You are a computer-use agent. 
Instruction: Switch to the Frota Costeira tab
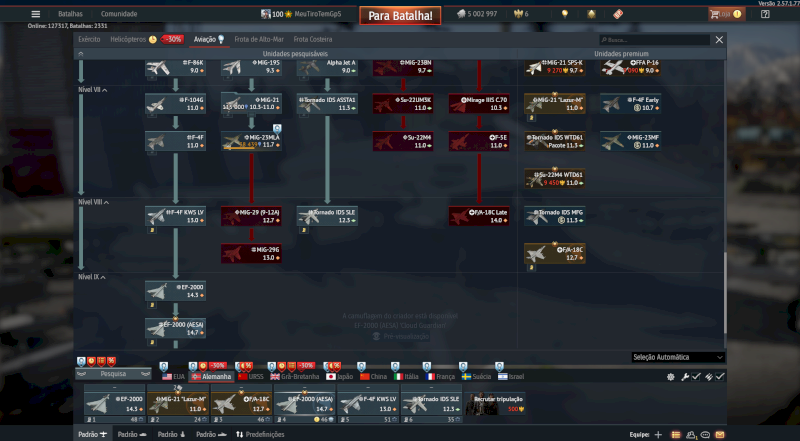(x=313, y=39)
